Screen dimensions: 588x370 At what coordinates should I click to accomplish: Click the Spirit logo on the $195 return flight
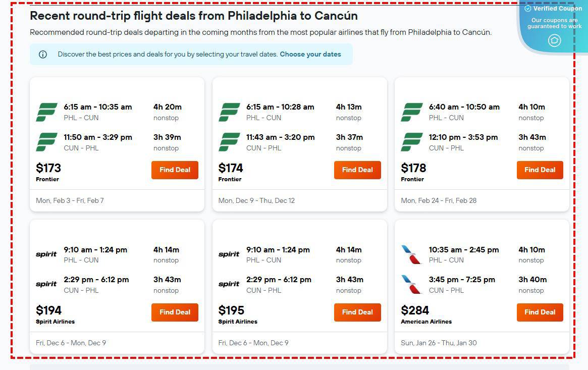point(229,284)
